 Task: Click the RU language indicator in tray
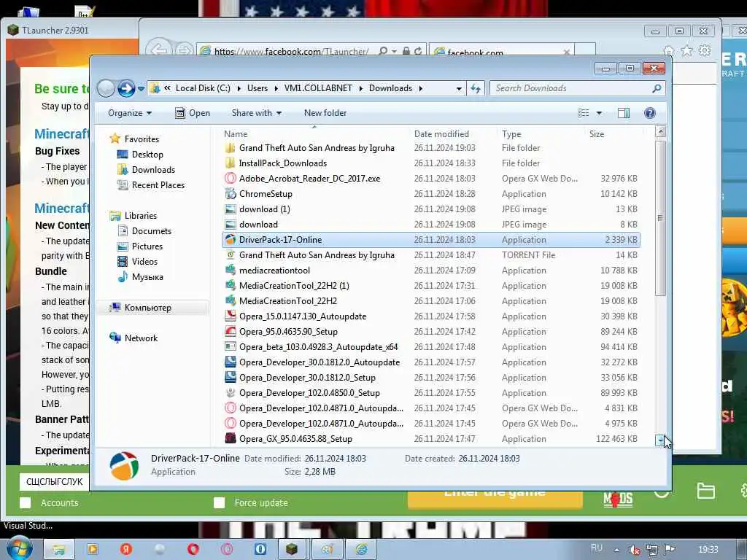click(x=597, y=548)
